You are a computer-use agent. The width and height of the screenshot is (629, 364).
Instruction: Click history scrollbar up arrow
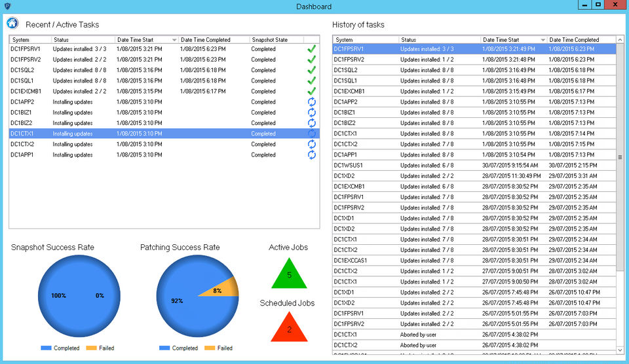tap(620, 40)
